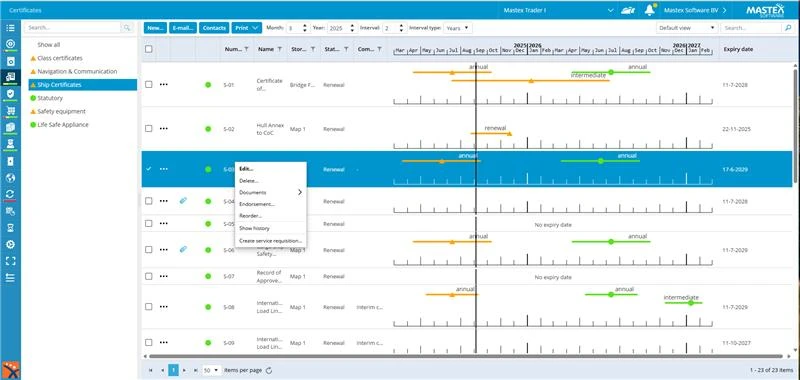Open the crew person icon in sidebar

[10, 144]
